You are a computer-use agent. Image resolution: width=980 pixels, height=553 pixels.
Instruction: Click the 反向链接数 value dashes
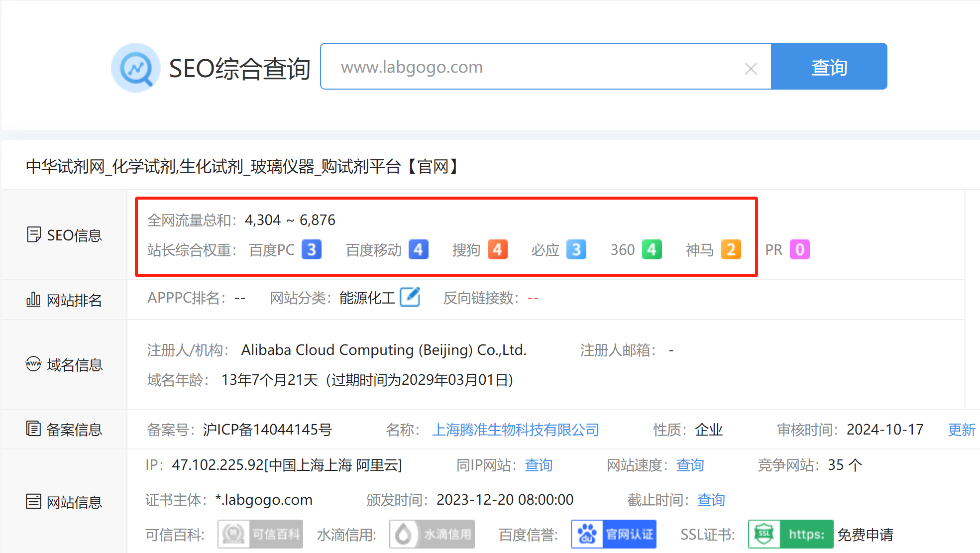(x=533, y=298)
